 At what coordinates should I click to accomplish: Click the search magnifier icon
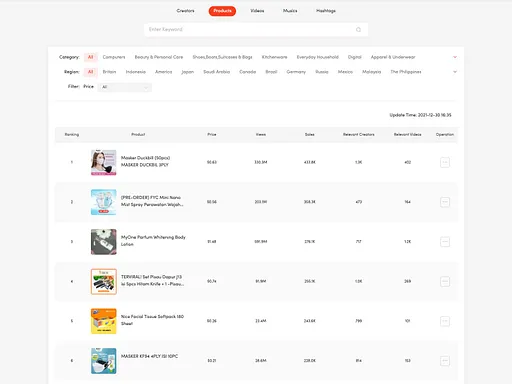(x=358, y=30)
